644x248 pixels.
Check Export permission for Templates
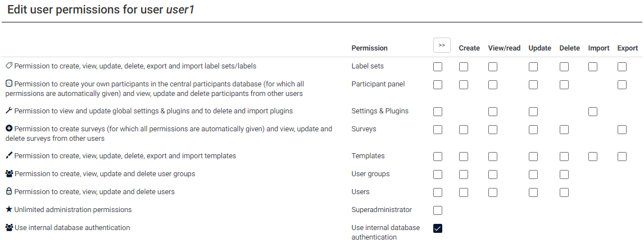coord(622,157)
